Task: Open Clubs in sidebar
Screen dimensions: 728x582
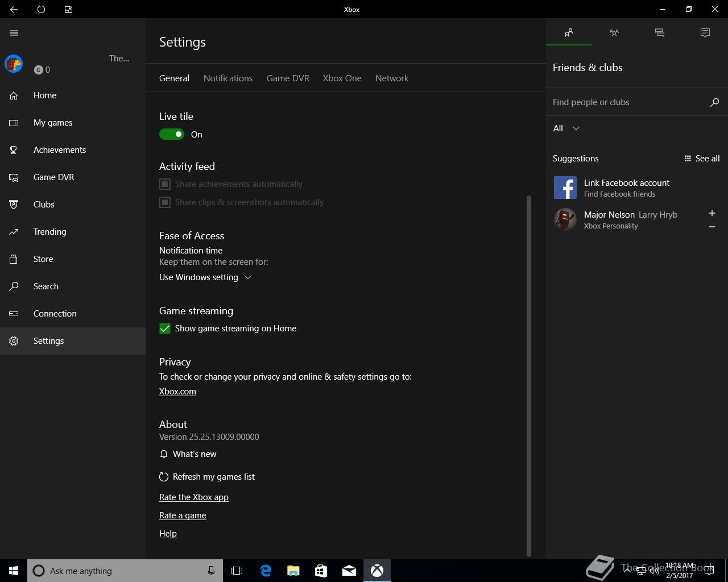Action: point(73,205)
